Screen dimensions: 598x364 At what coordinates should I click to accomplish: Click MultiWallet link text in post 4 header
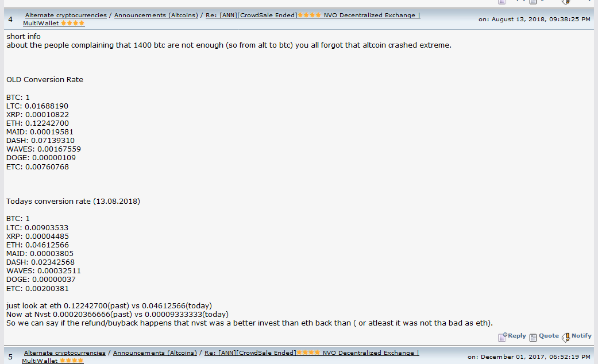(x=41, y=23)
